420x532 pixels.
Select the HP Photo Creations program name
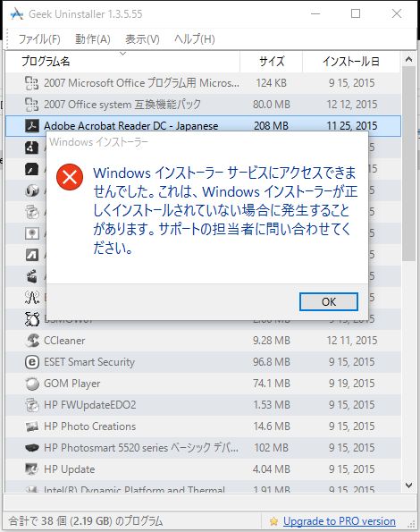click(x=90, y=426)
